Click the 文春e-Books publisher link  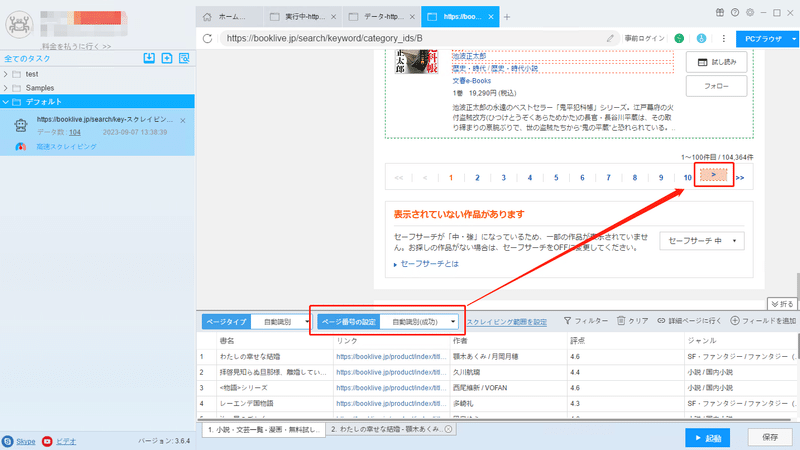click(471, 81)
